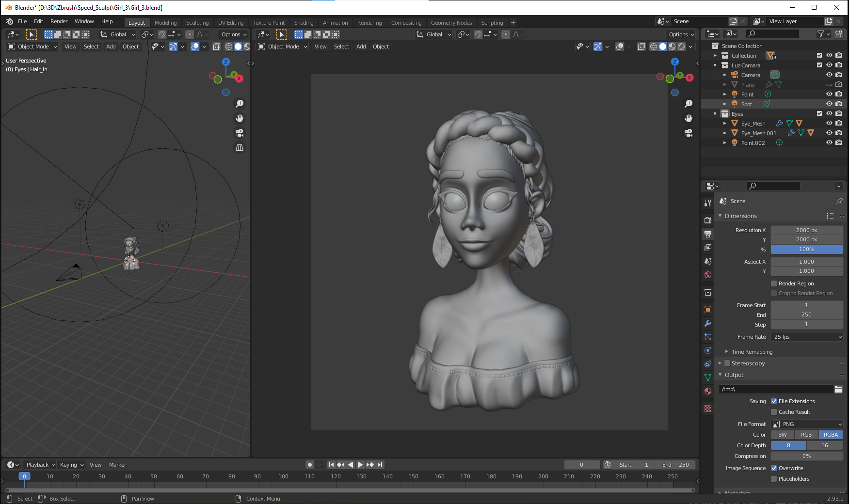Open the Material properties tab
The width and height of the screenshot is (849, 504).
pos(708,391)
